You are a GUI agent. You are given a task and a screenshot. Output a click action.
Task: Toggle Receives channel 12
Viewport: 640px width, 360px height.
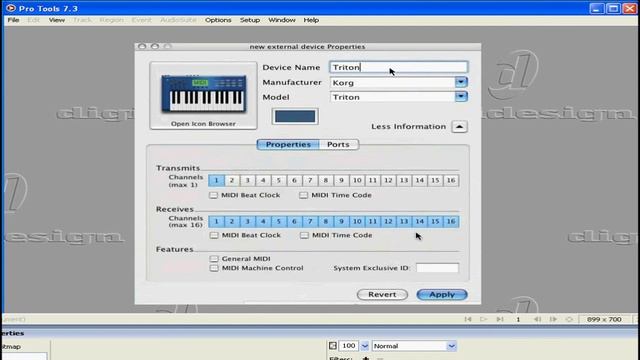[389, 221]
